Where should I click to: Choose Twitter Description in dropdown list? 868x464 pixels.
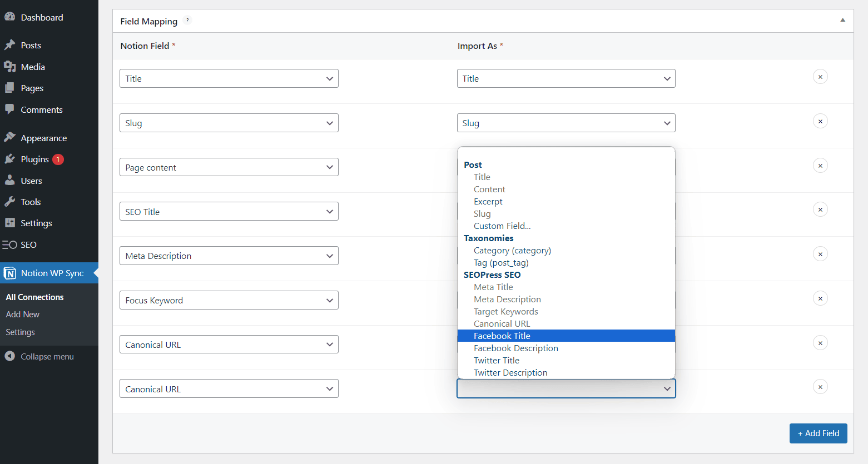coord(566,372)
